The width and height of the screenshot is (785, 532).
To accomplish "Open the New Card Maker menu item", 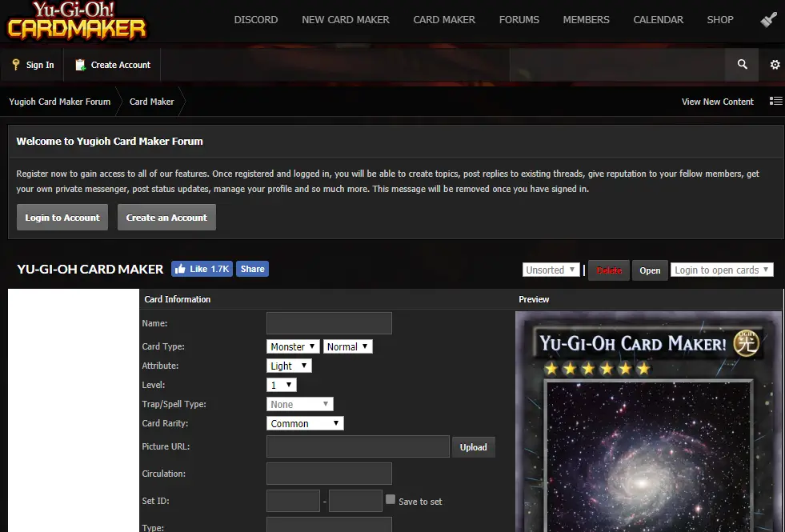I will tap(345, 20).
